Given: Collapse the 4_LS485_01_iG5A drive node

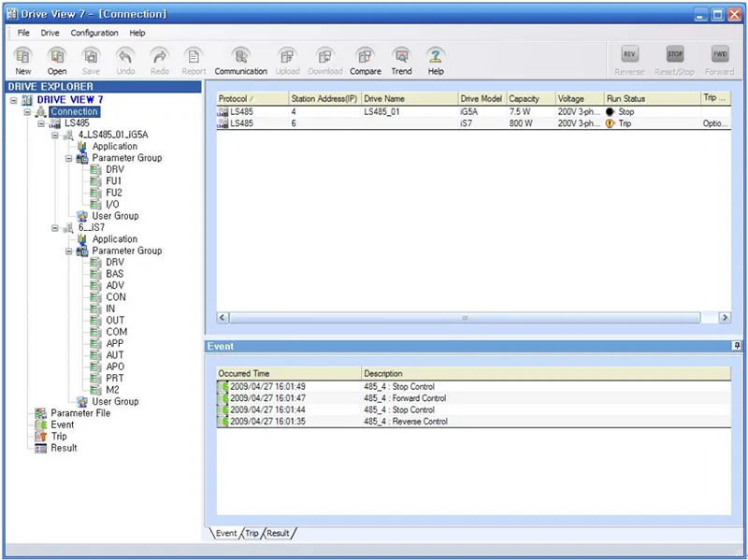Looking at the screenshot, I should (x=55, y=135).
